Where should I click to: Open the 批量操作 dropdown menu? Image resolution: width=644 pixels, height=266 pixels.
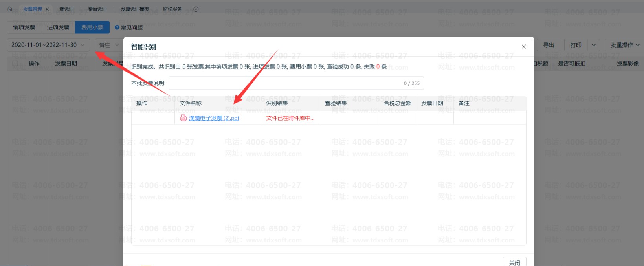click(x=624, y=45)
